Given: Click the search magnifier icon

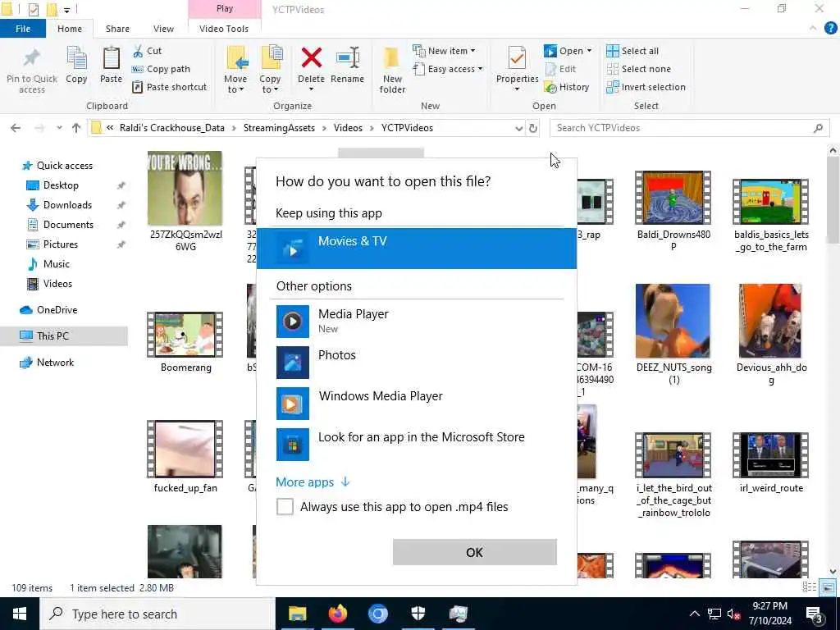Looking at the screenshot, I should click(x=818, y=128).
